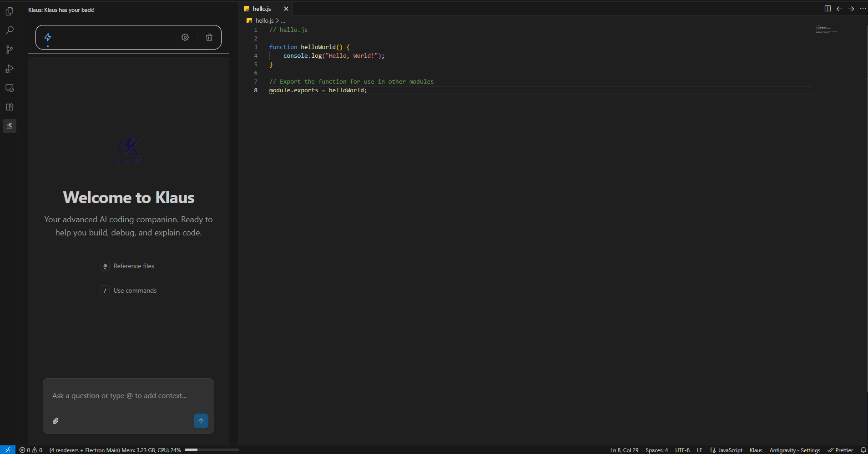Open Source Control view
Image resolution: width=868 pixels, height=454 pixels.
tap(10, 50)
